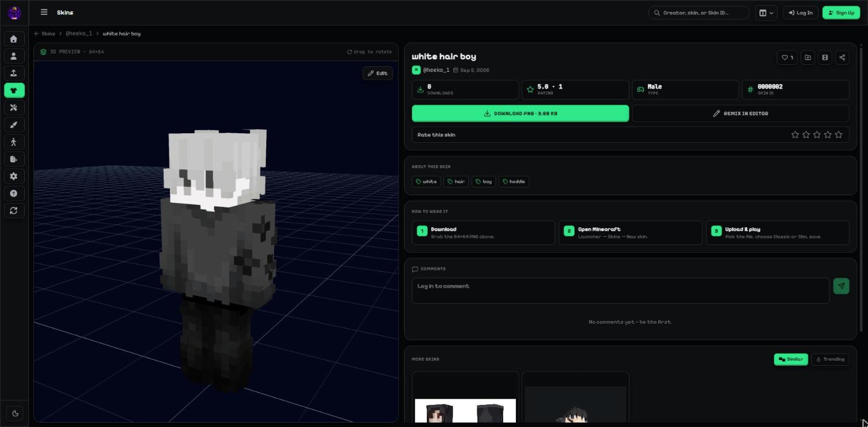The image size is (868, 427).
Task: Open the layout switcher dropdown
Action: (766, 13)
